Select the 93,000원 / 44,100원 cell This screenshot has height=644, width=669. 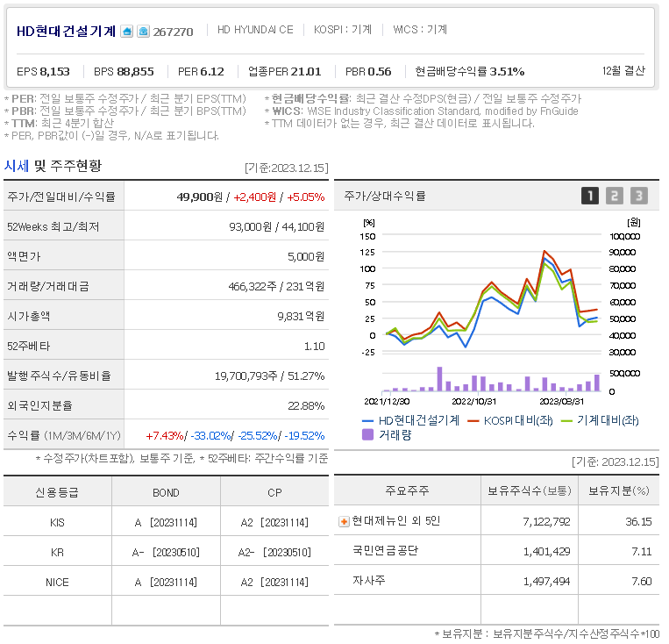pos(276,226)
